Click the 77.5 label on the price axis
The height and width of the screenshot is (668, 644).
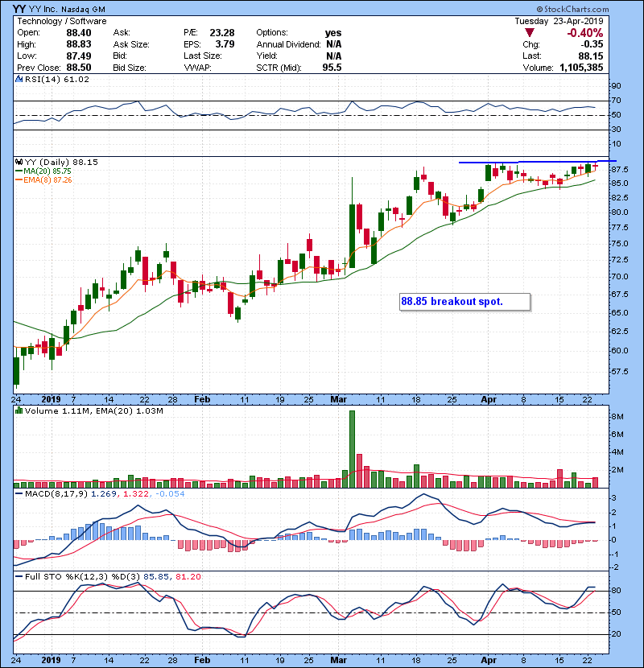[620, 228]
